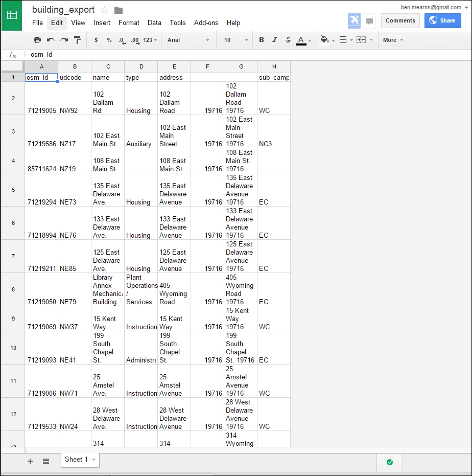Click the Share button
Viewport: 472px width, 476px height.
[443, 20]
